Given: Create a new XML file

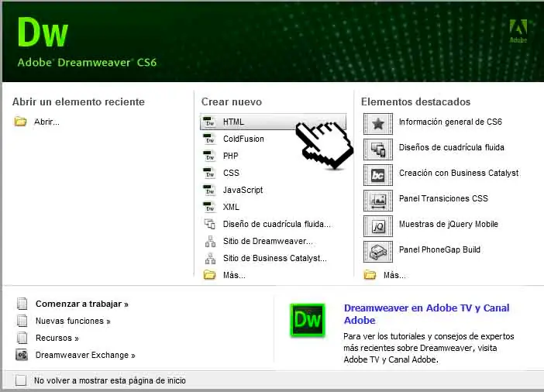Looking at the screenshot, I should (231, 207).
